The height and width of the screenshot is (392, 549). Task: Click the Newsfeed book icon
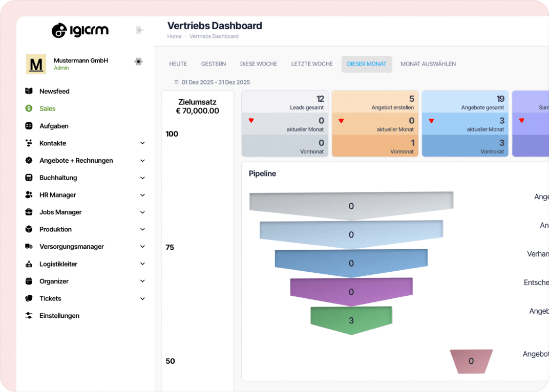coord(29,92)
